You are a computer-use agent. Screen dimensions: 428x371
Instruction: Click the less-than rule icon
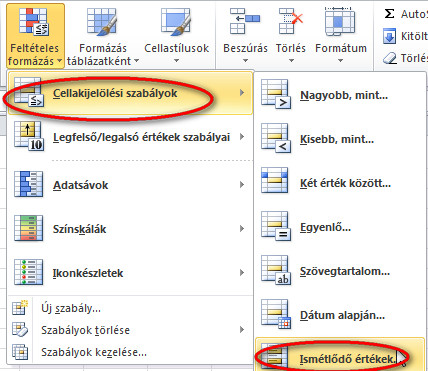pos(276,138)
